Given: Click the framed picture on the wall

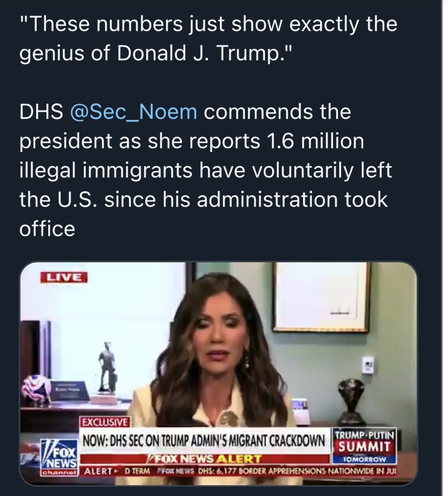Looking at the screenshot, I should coord(321,296).
